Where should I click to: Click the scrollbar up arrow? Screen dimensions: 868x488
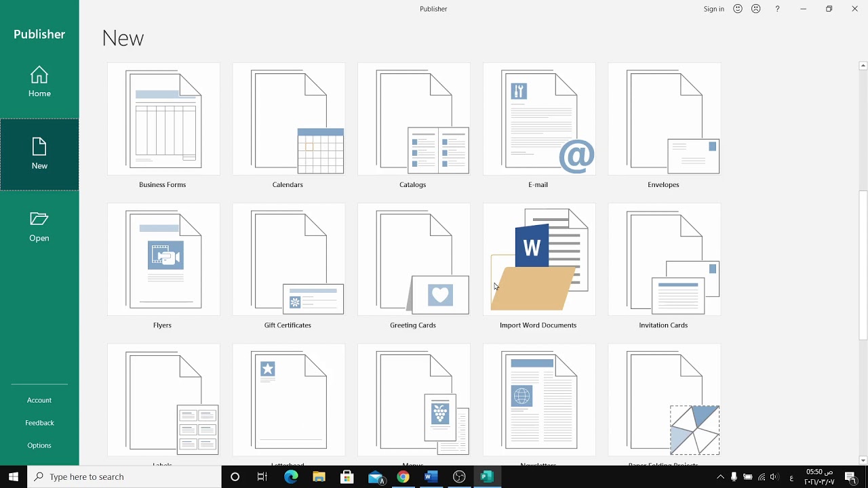point(863,66)
